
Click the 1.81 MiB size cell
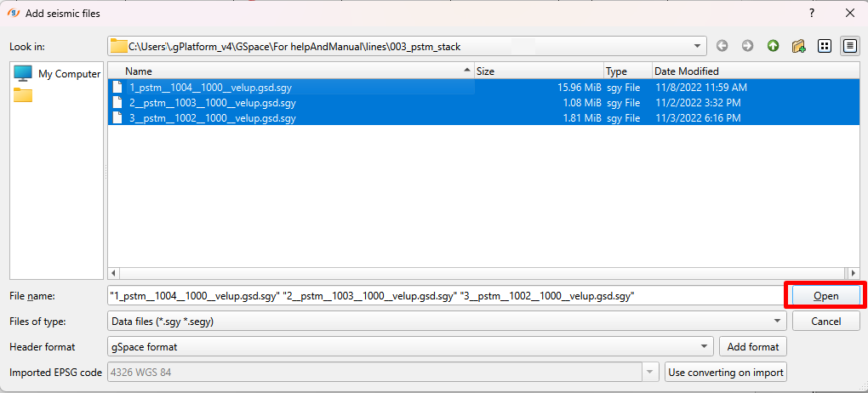[582, 118]
